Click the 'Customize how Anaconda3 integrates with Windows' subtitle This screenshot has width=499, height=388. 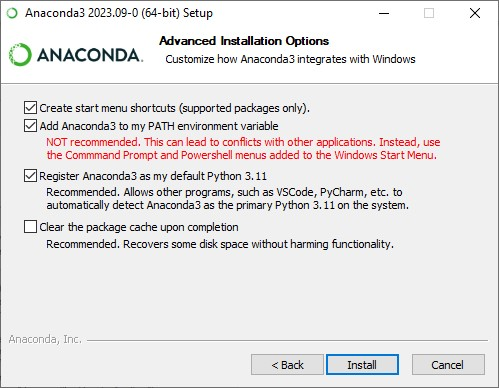pyautogui.click(x=290, y=59)
